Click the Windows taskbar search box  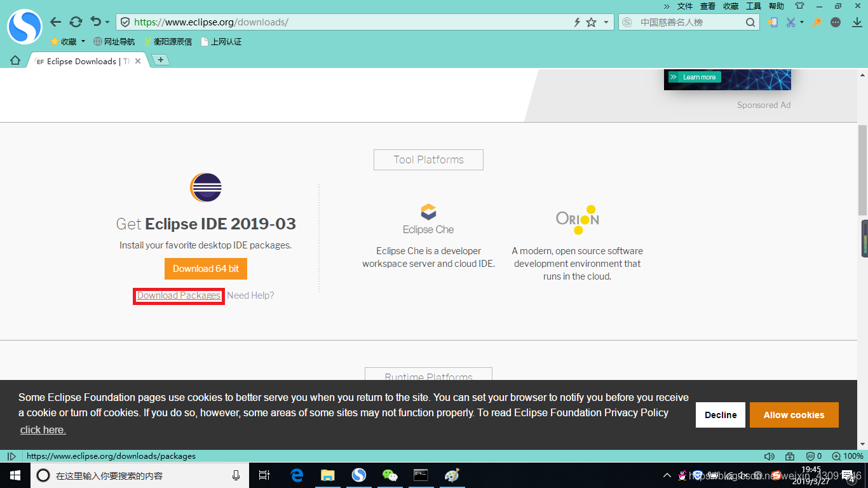coord(140,475)
